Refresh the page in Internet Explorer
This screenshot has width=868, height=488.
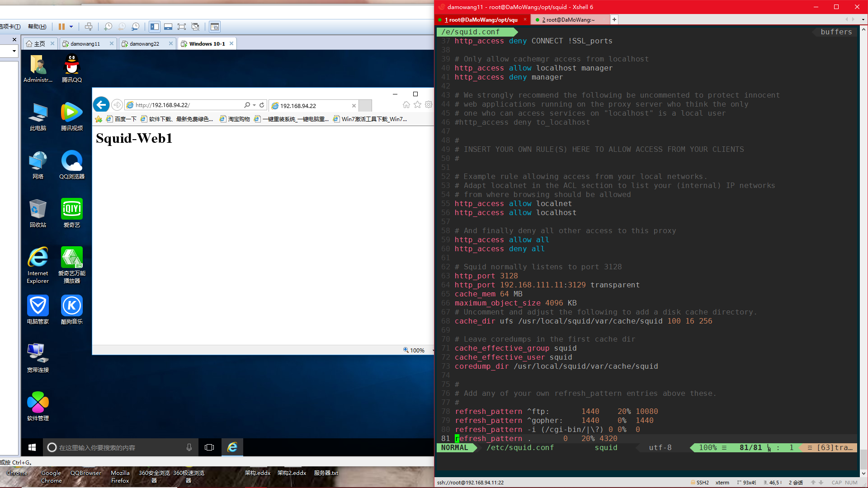tap(262, 105)
